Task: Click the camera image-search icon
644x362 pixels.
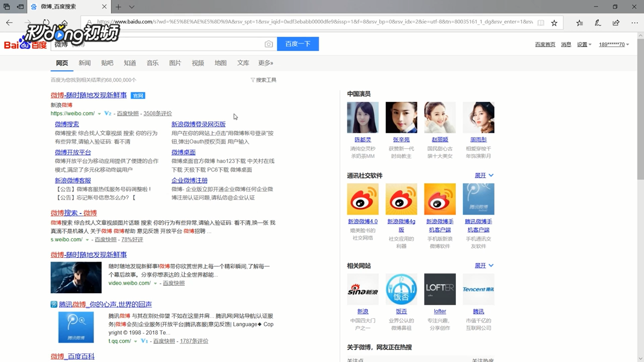Action: coord(269,44)
